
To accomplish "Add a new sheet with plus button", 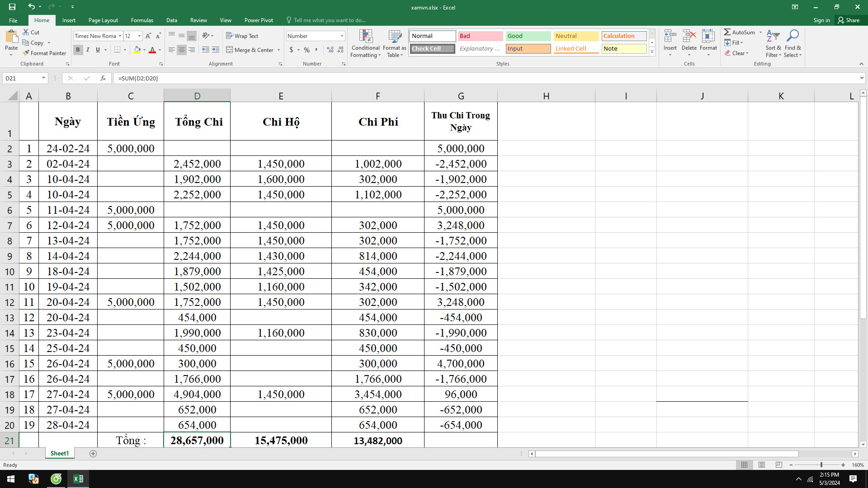I will coord(93,453).
